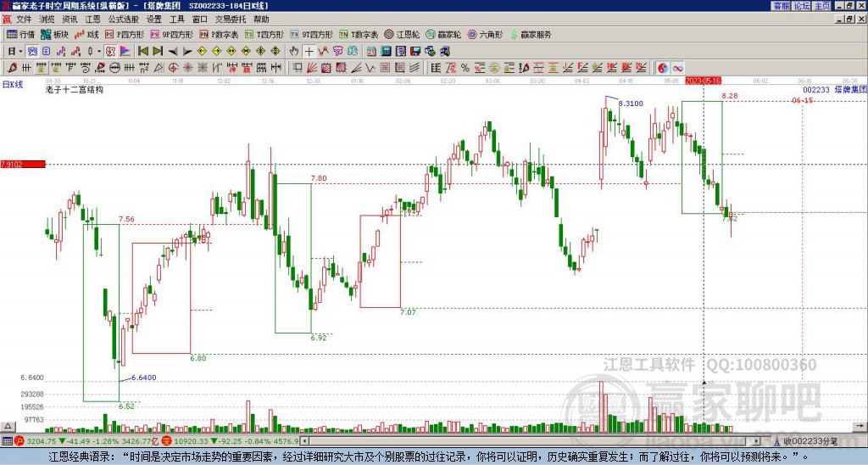Open the 9T四方形 tool

click(x=312, y=34)
